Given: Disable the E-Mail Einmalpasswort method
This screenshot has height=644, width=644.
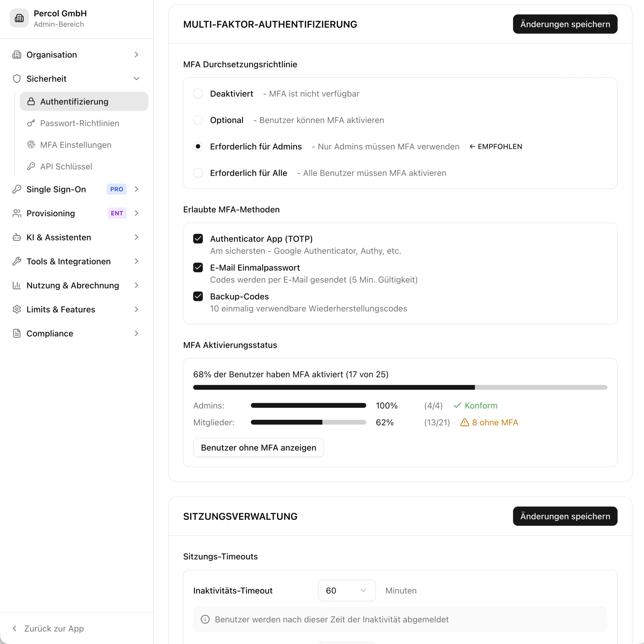Looking at the screenshot, I should pos(198,267).
